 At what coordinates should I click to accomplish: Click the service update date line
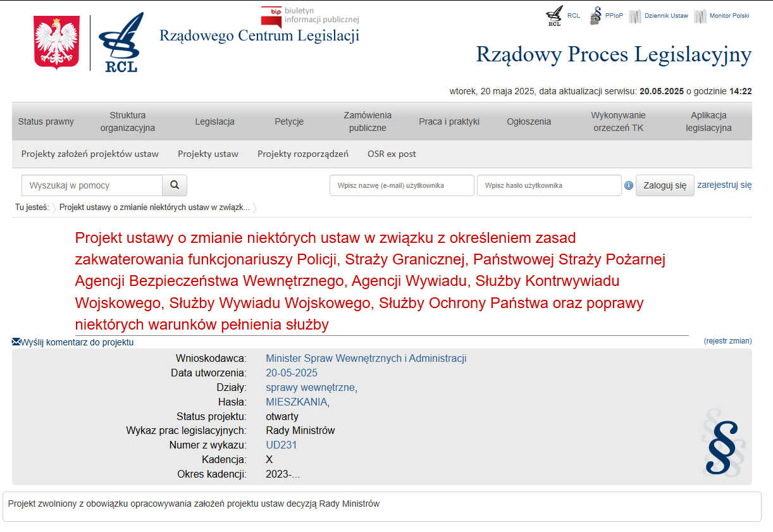[x=601, y=91]
